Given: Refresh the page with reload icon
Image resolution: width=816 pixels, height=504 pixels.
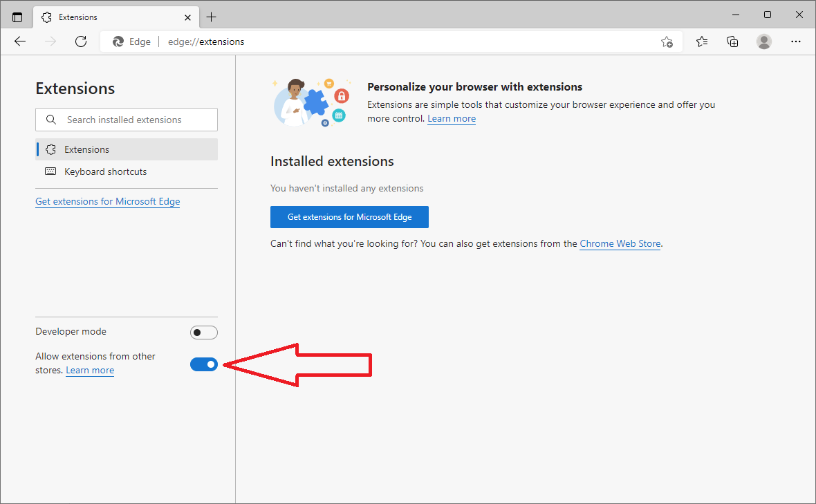Looking at the screenshot, I should 81,41.
